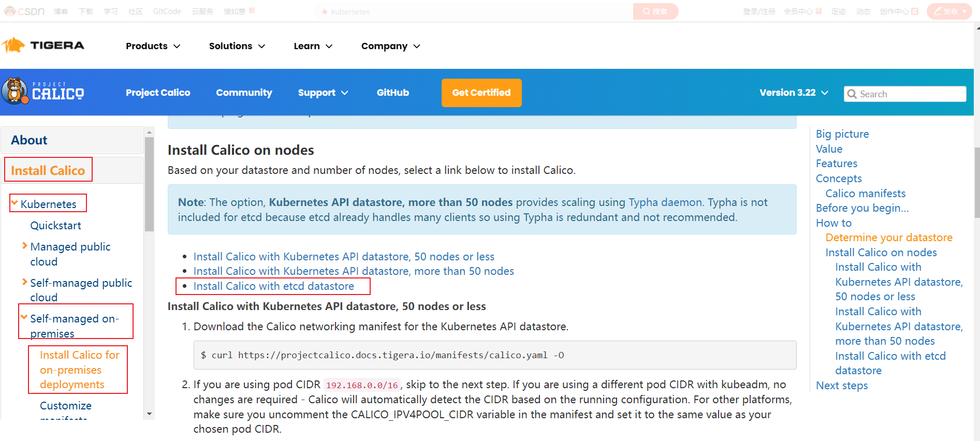The image size is (980, 441).
Task: Expand Managed public cloud section
Action: point(24,246)
